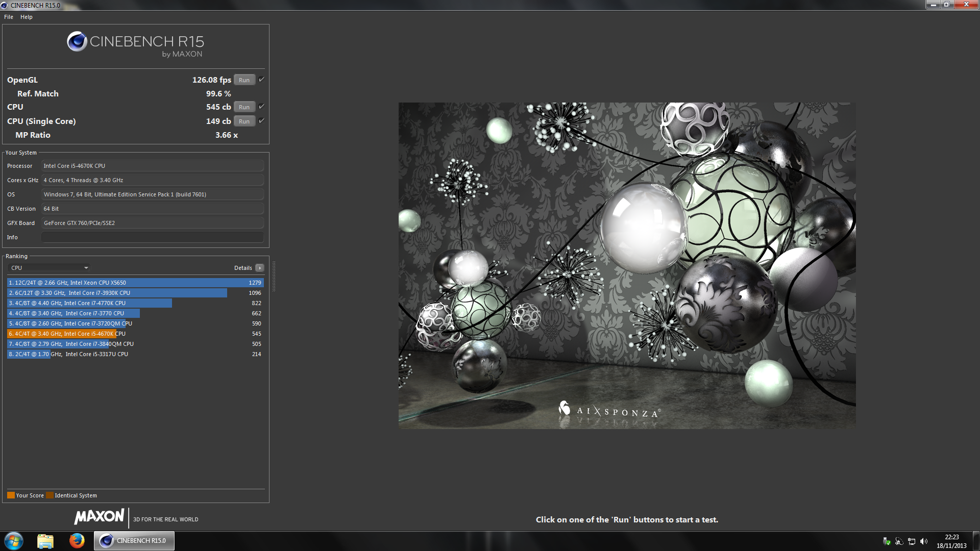The width and height of the screenshot is (980, 551).
Task: Click the Cinebench logo icon in the header
Action: pos(77,42)
